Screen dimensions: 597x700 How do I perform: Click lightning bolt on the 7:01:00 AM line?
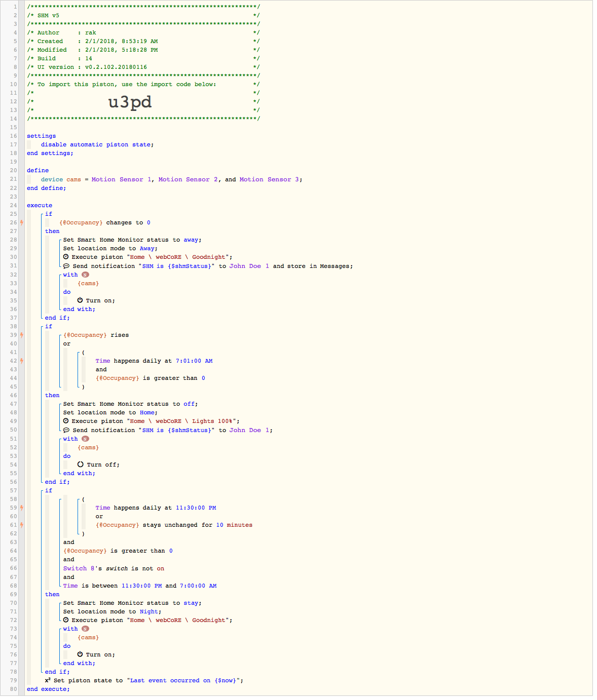22,361
